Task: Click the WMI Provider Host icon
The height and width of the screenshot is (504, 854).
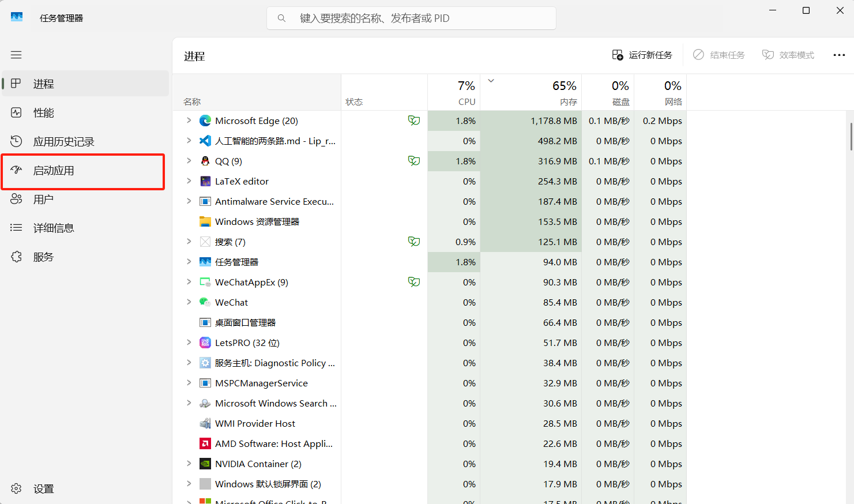Action: 205,423
